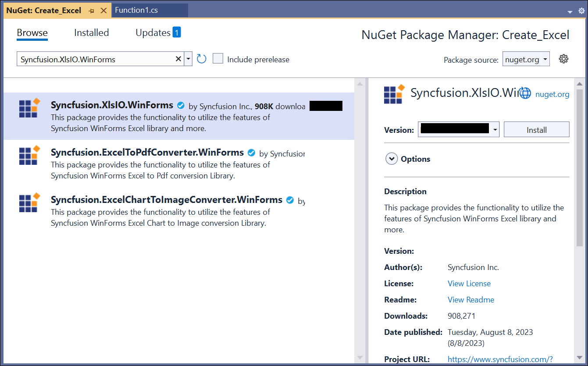
Task: Click the Install button
Action: click(x=536, y=130)
